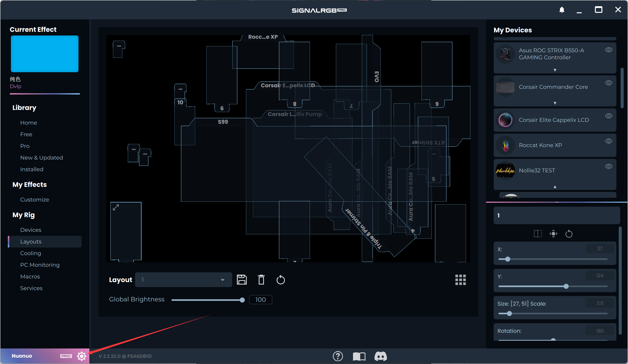This screenshot has width=628, height=364.
Task: Open the Discord icon
Action: click(380, 356)
